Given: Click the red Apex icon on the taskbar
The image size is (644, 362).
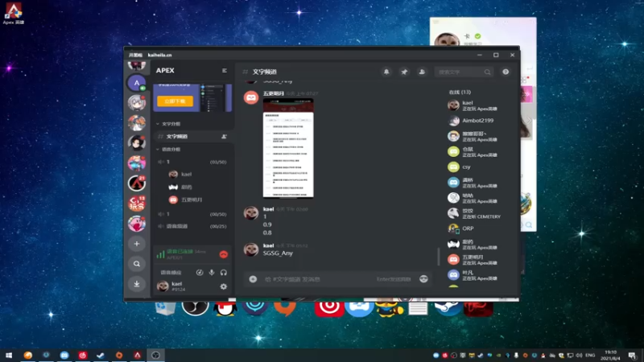Looking at the screenshot, I should pos(138,356).
